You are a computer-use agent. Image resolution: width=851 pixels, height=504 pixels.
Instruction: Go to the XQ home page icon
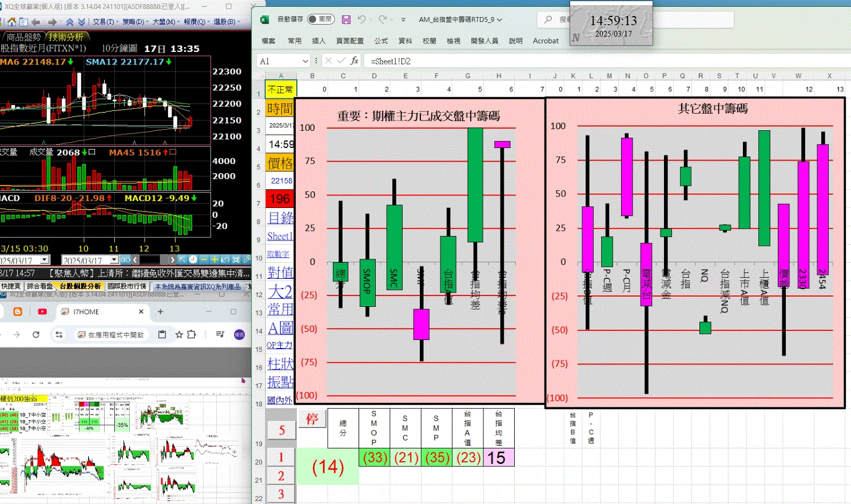click(x=11, y=22)
